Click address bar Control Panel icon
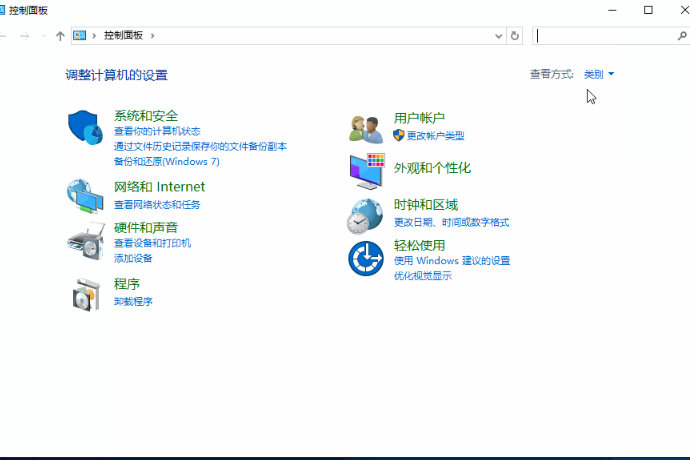Viewport: 690px width, 460px height. (x=80, y=35)
